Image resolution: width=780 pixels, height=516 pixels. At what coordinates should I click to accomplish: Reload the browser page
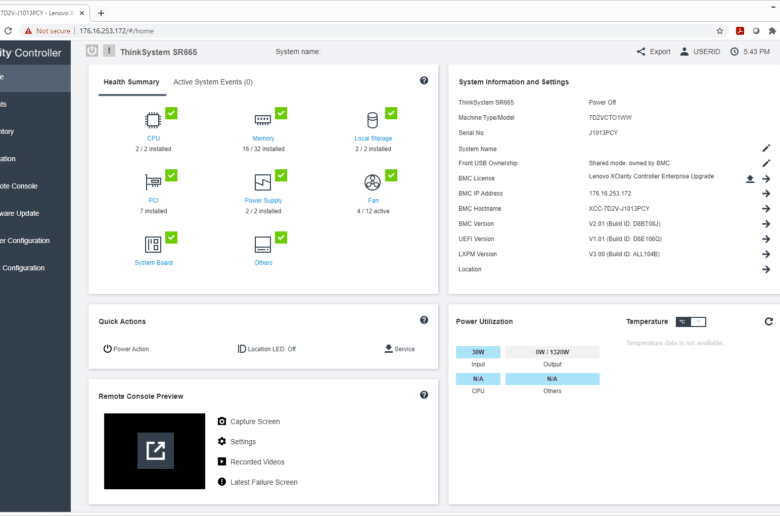pyautogui.click(x=8, y=31)
